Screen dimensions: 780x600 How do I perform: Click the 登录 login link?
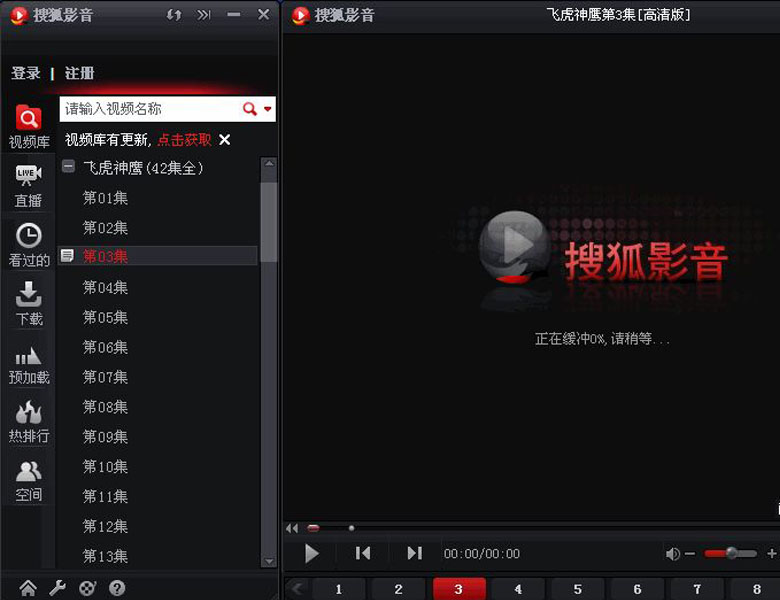point(26,73)
